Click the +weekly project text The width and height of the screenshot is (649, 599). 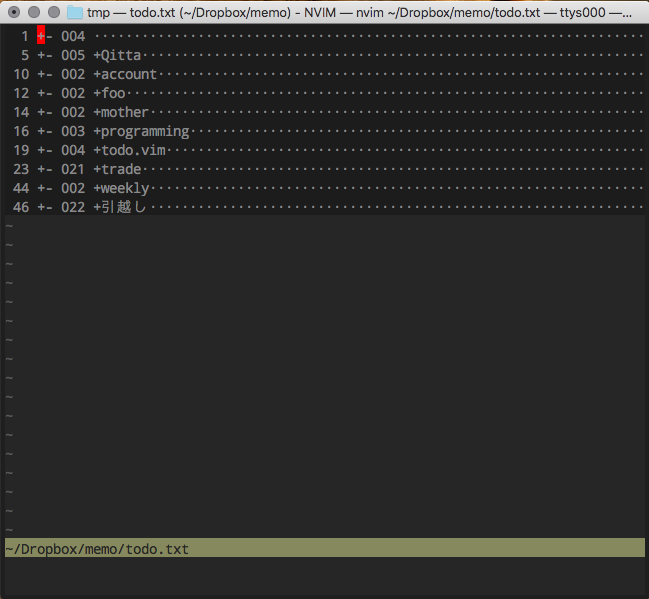click(x=121, y=189)
